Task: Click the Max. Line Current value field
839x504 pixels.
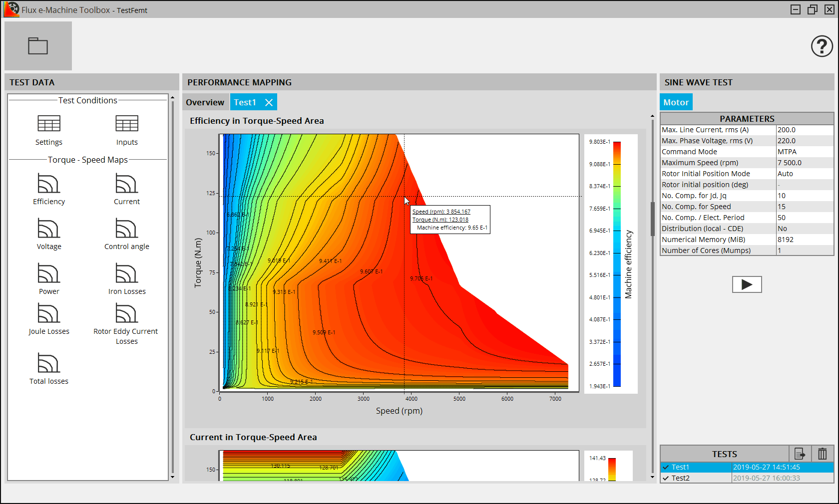Action: [804, 130]
